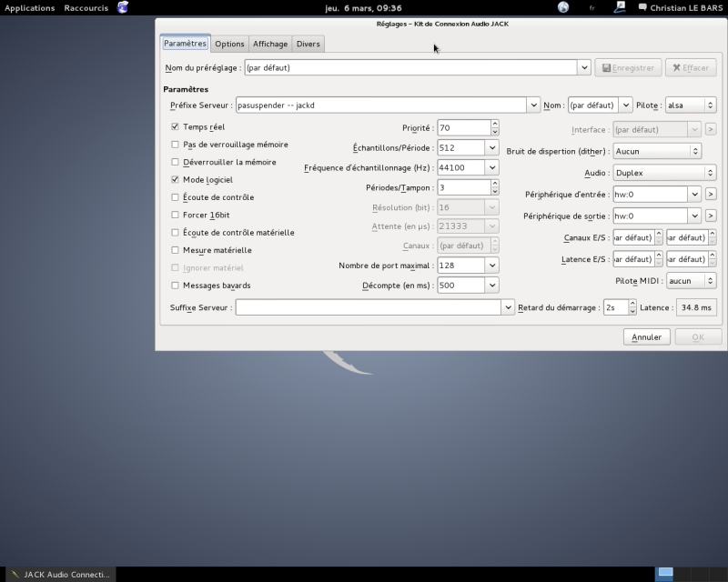The image size is (728, 582).
Task: Increase second Latence E/S spinner
Action: [x=713, y=256]
